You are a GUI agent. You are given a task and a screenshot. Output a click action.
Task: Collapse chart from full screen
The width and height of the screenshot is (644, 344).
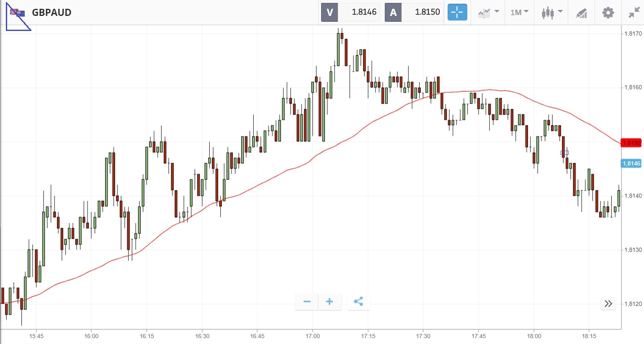tap(634, 13)
